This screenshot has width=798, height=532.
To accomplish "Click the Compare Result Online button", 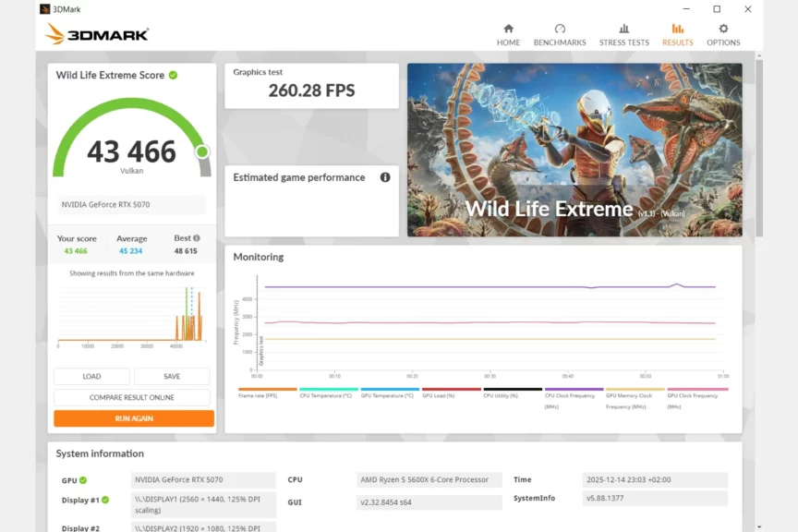I will (x=132, y=397).
